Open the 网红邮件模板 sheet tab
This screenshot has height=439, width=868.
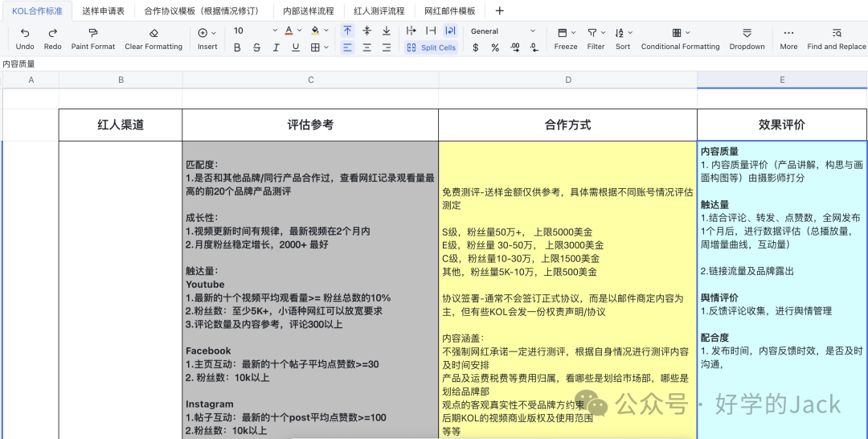tap(450, 10)
